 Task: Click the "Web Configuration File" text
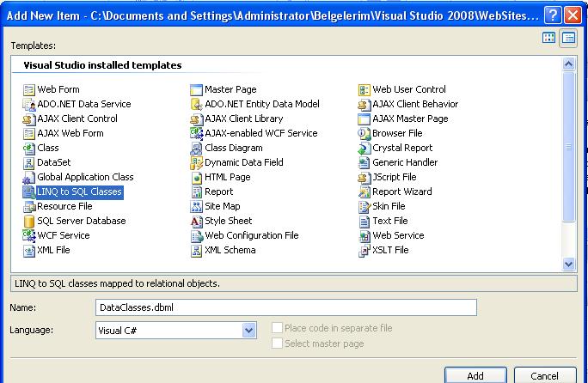[252, 235]
